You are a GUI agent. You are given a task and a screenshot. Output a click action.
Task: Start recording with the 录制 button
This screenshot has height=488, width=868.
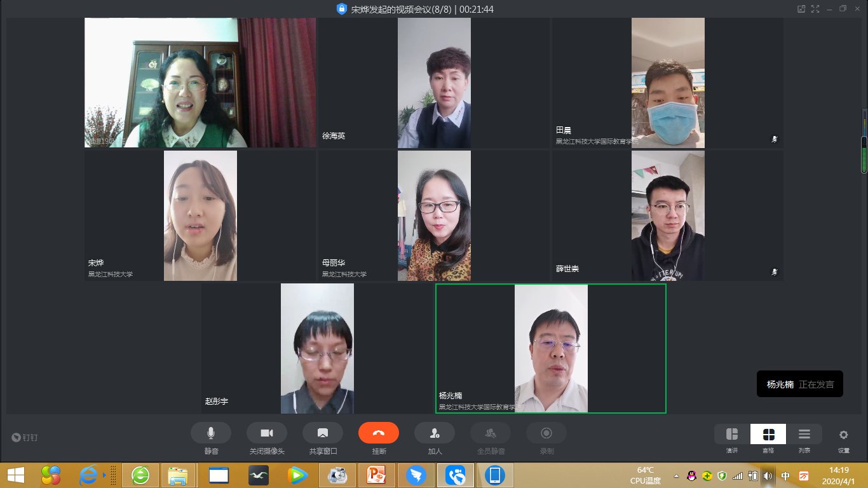click(x=546, y=433)
